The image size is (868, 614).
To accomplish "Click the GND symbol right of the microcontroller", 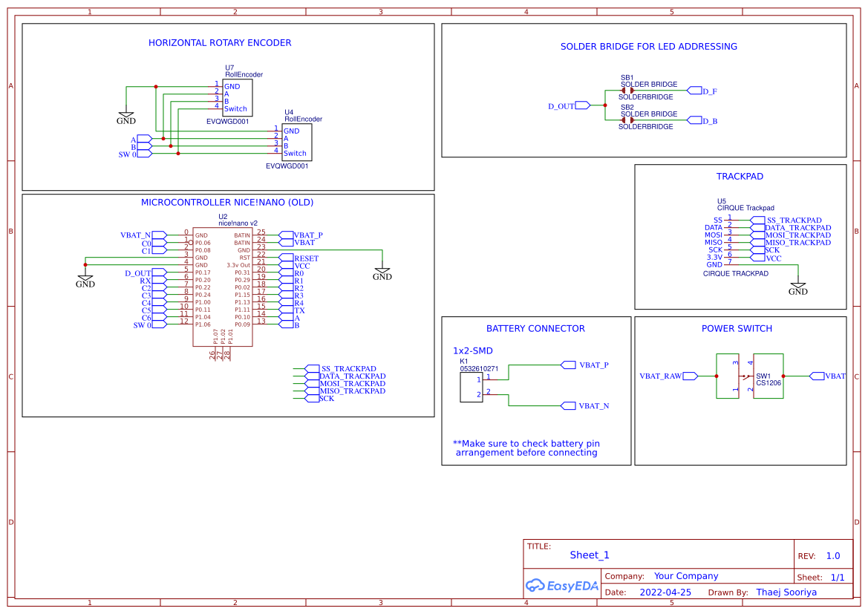I will pos(382,272).
